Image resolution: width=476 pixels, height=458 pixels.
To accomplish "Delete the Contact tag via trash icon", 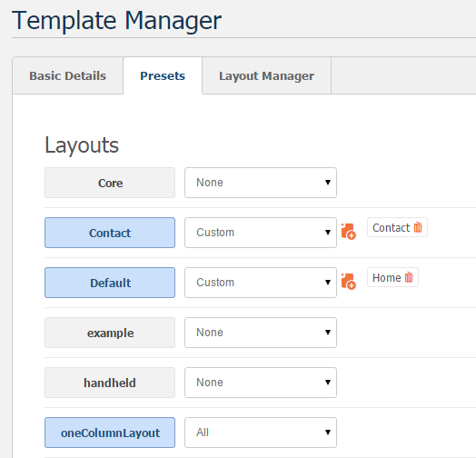I will (x=418, y=227).
